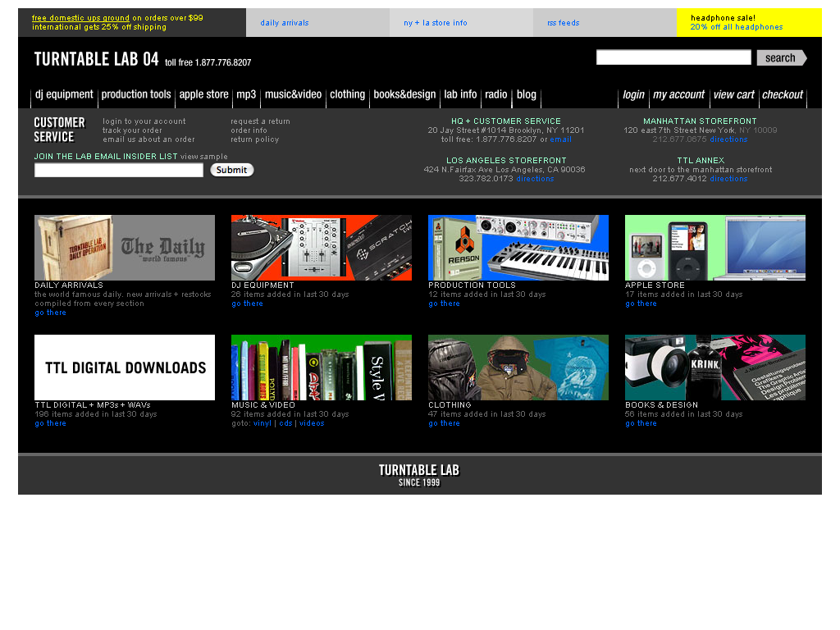The height and width of the screenshot is (630, 840).
Task: Click the Apple Store iPod thumbnail
Action: click(715, 248)
